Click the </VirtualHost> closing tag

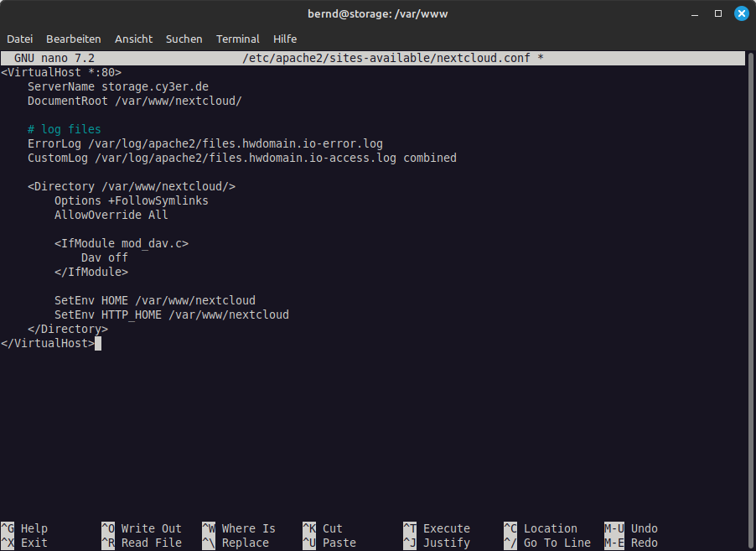[48, 343]
